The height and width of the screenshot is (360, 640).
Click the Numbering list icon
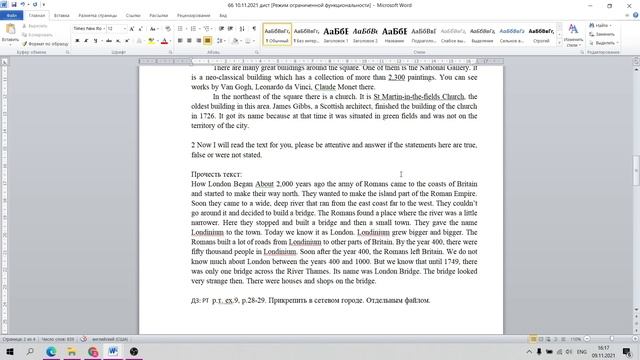[193, 29]
